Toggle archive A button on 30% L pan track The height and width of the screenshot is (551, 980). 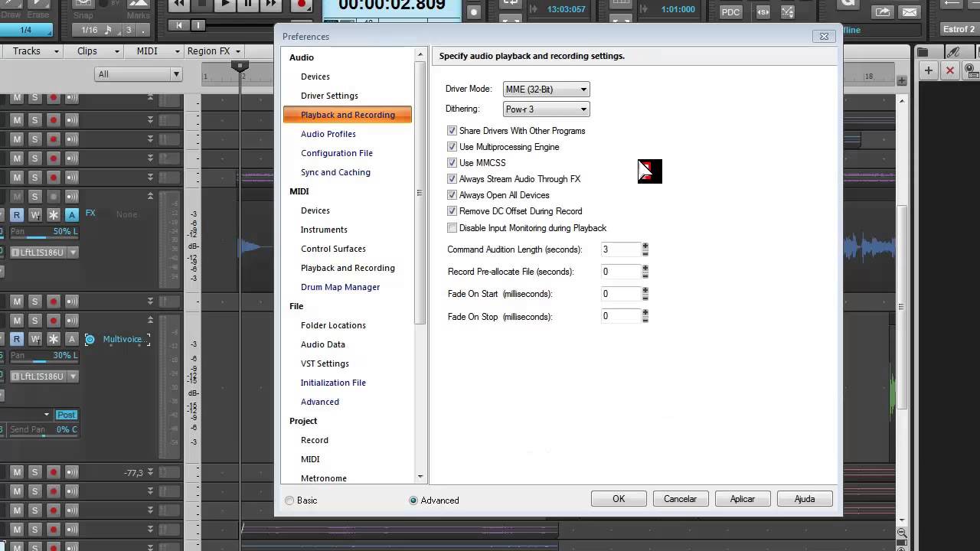click(x=72, y=339)
